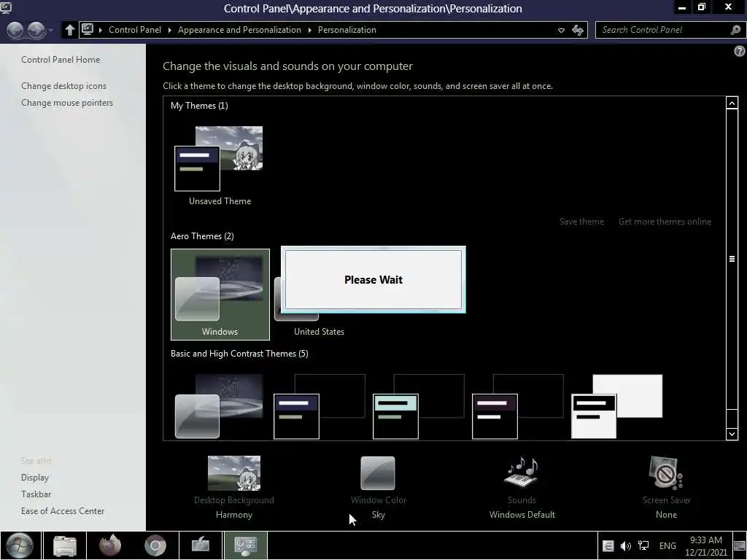Expand the Appearance and Personalization breadcrumb arrow
This screenshot has height=560, width=747.
pos(309,30)
